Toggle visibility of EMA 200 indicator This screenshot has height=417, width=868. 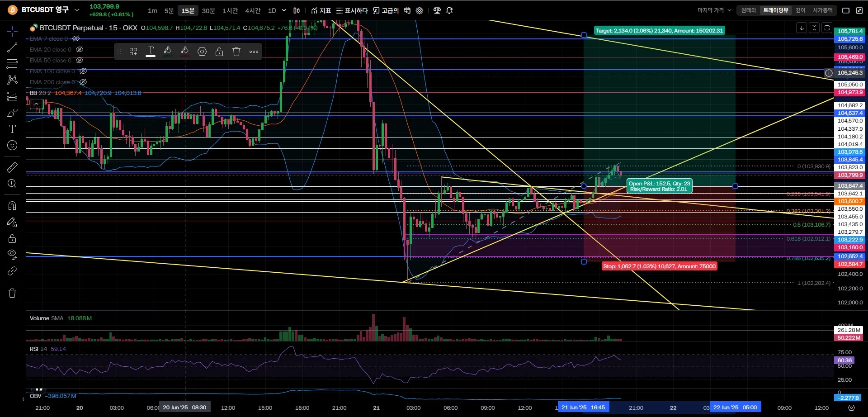coord(83,82)
